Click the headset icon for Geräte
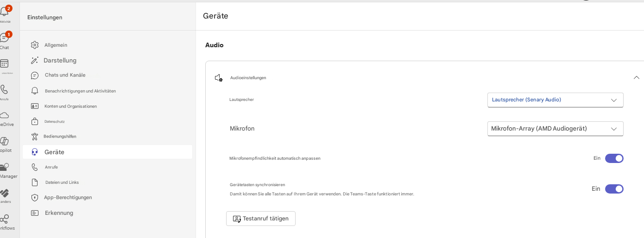This screenshot has height=238, width=644. pos(35,152)
